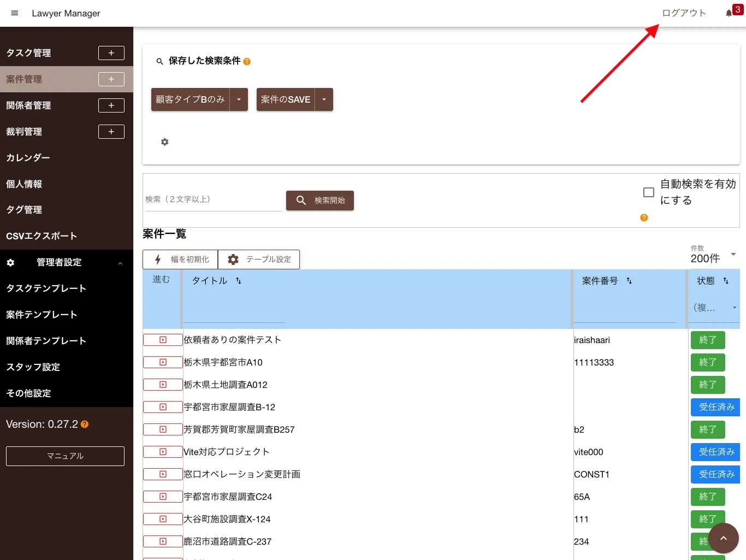Click 案件番号 column filter input
The height and width of the screenshot is (560, 746).
click(x=624, y=315)
